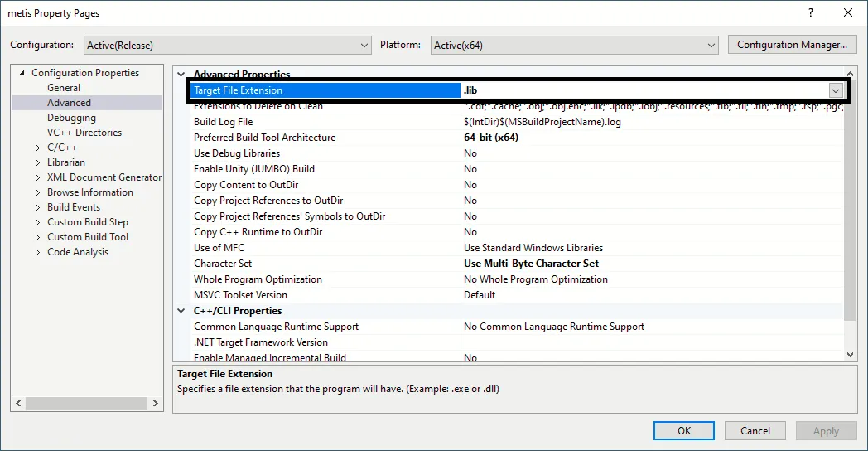868x451 pixels.
Task: Cancel the property pages dialog
Action: coord(755,431)
